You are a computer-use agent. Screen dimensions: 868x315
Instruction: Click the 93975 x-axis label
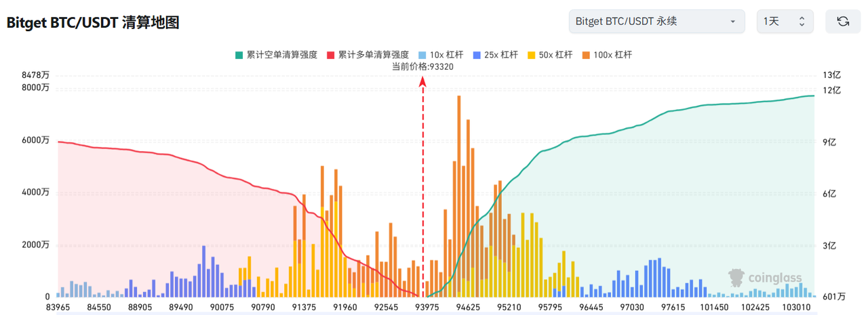[427, 307]
